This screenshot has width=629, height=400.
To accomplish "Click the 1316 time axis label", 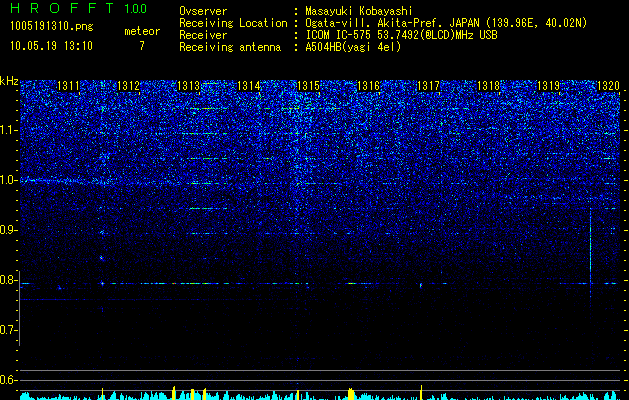I will 368,86.
